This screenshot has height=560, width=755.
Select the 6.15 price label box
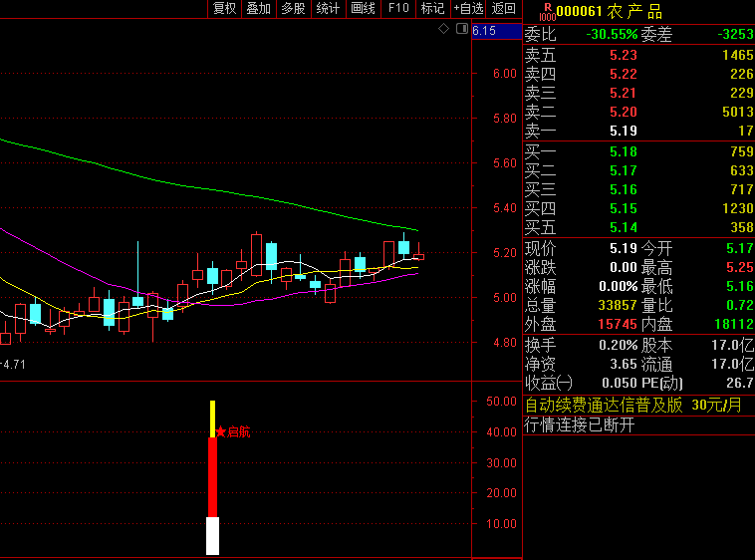496,31
